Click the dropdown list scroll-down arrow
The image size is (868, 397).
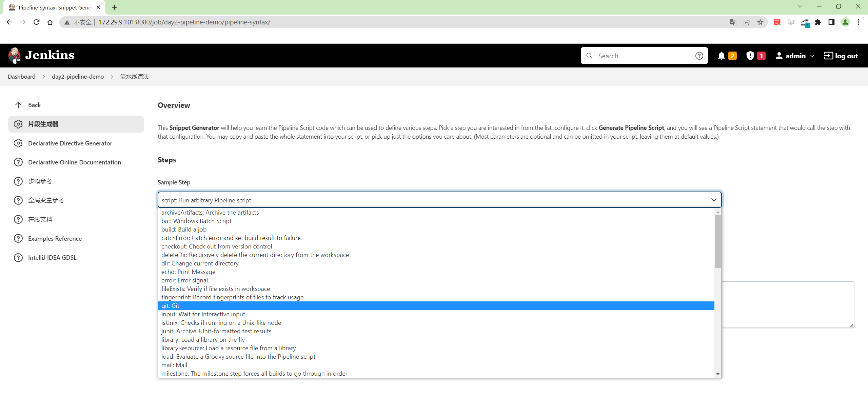click(x=718, y=374)
